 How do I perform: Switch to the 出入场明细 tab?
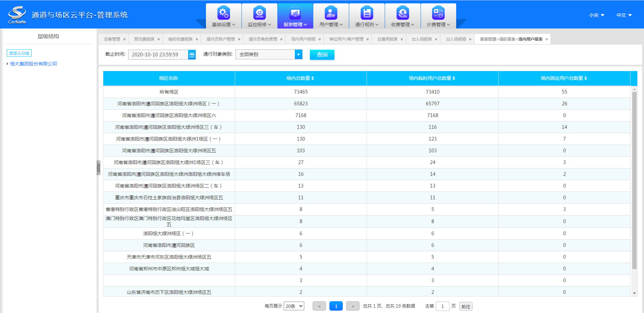(x=456, y=39)
